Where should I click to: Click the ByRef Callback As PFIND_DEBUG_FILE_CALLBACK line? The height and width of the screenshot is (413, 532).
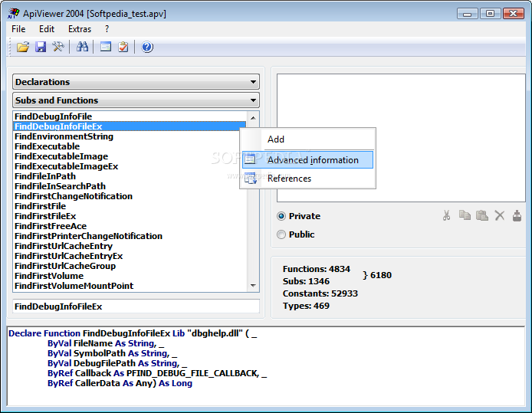pos(157,373)
